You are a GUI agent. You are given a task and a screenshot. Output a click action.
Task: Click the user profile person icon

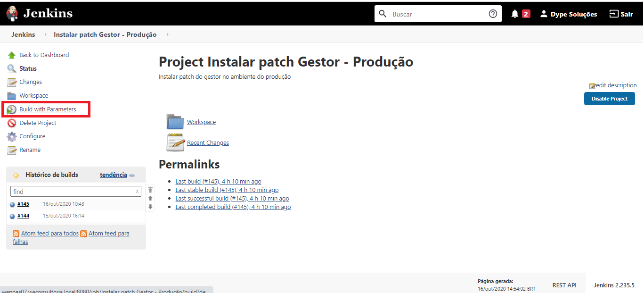pyautogui.click(x=544, y=14)
